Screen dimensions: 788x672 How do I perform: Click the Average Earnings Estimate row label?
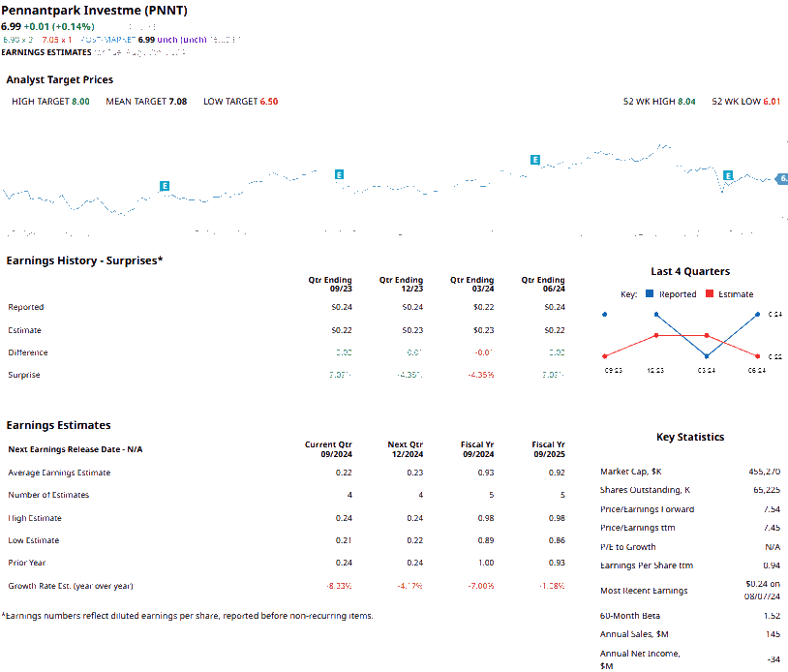tap(59, 473)
